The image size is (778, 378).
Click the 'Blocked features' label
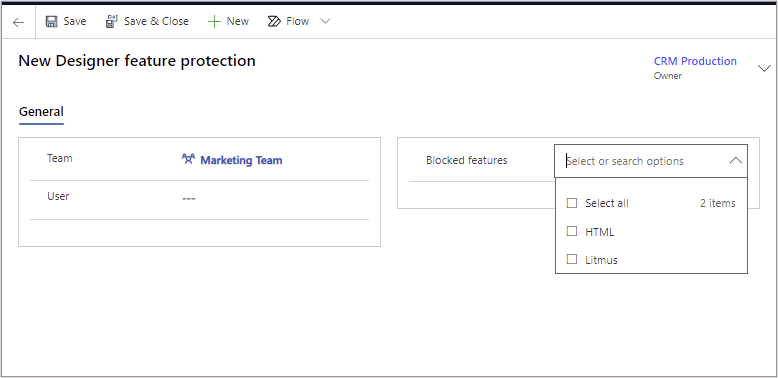(x=467, y=160)
